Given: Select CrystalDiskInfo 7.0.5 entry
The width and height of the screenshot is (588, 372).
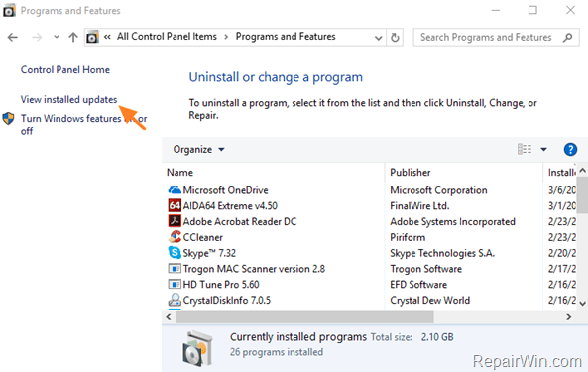Looking at the screenshot, I should [x=226, y=301].
